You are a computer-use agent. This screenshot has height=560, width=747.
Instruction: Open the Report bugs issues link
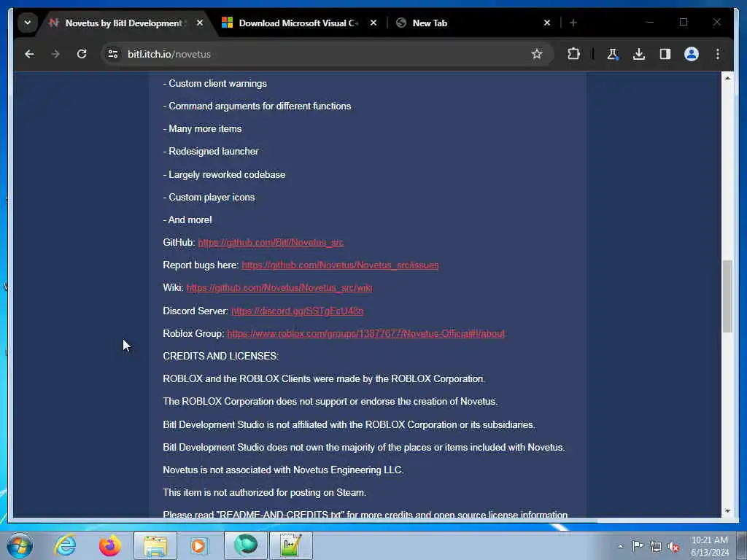[340, 265]
